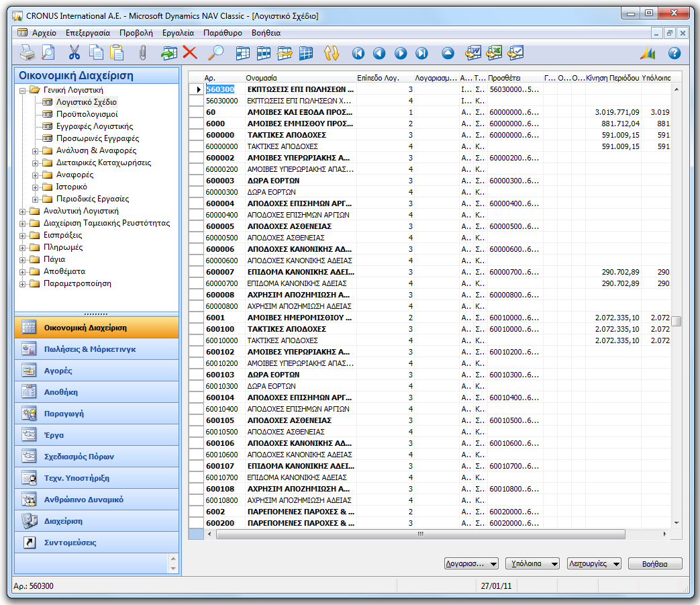Click the name ΑΠΟΔΟΧΕΣ ΑΣΘΕΝΕΙΑΣ in row 600005
The image size is (700, 605).
(289, 226)
